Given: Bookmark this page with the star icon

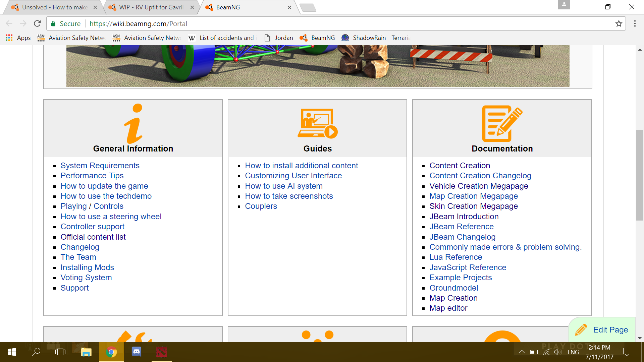Looking at the screenshot, I should 619,23.
